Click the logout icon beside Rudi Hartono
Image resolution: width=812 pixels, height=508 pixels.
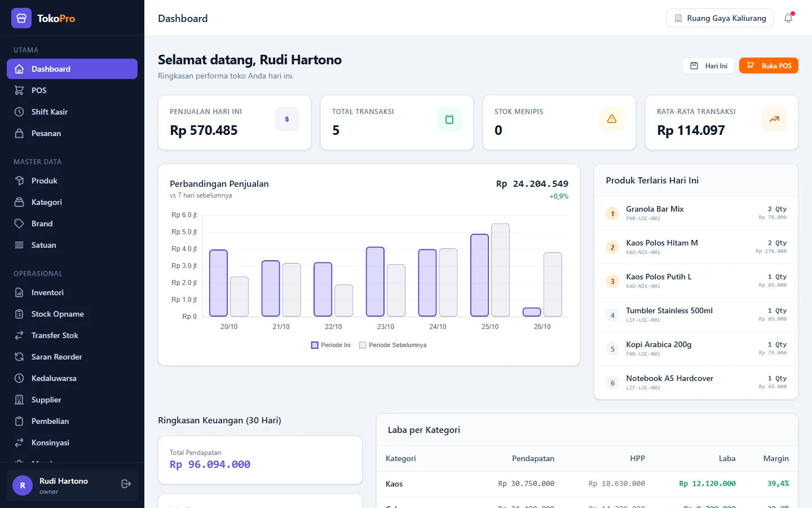[126, 484]
